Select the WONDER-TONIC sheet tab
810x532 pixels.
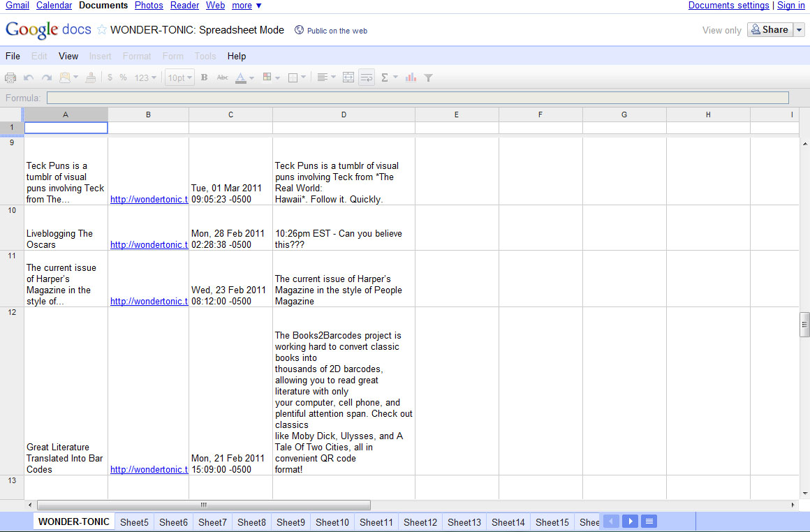tap(74, 522)
